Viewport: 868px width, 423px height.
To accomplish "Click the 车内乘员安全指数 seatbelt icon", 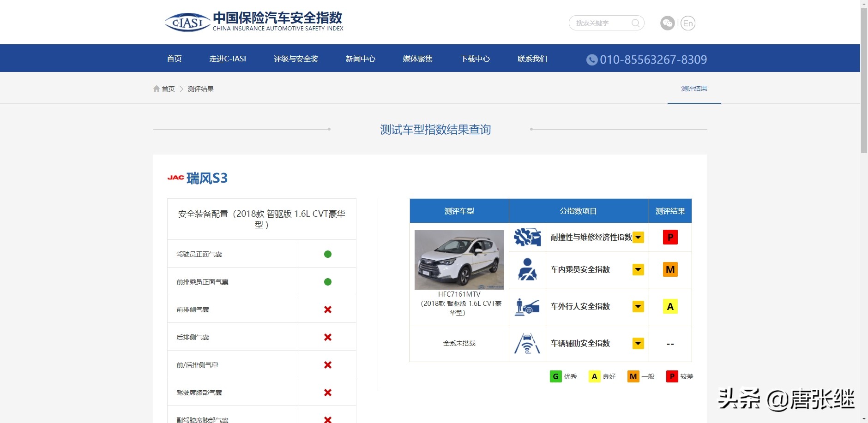I will point(528,269).
